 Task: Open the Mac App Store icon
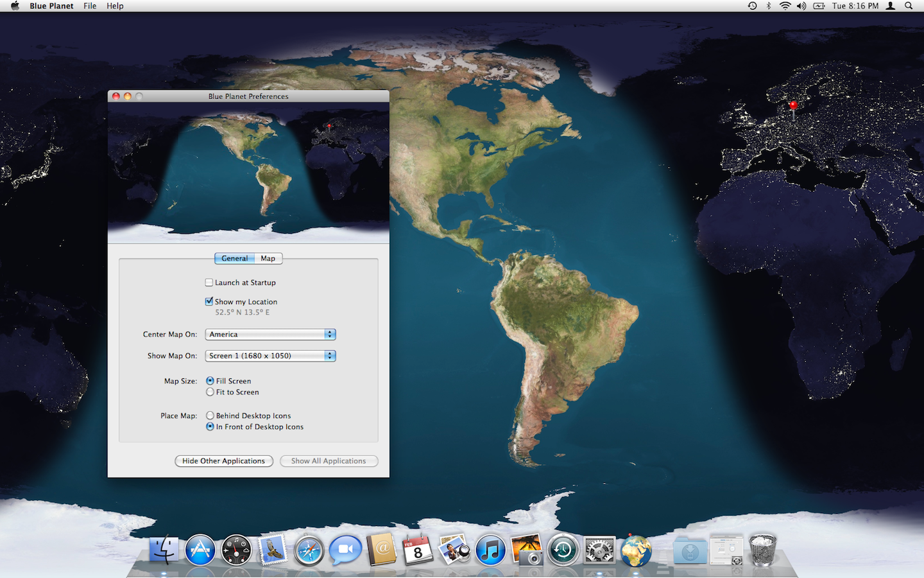[x=200, y=551]
